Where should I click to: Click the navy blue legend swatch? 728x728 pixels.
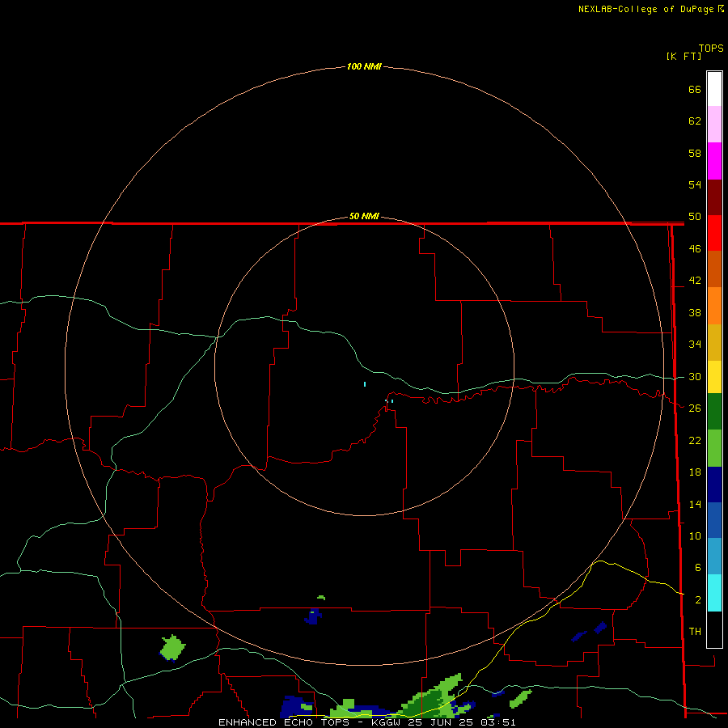(714, 485)
